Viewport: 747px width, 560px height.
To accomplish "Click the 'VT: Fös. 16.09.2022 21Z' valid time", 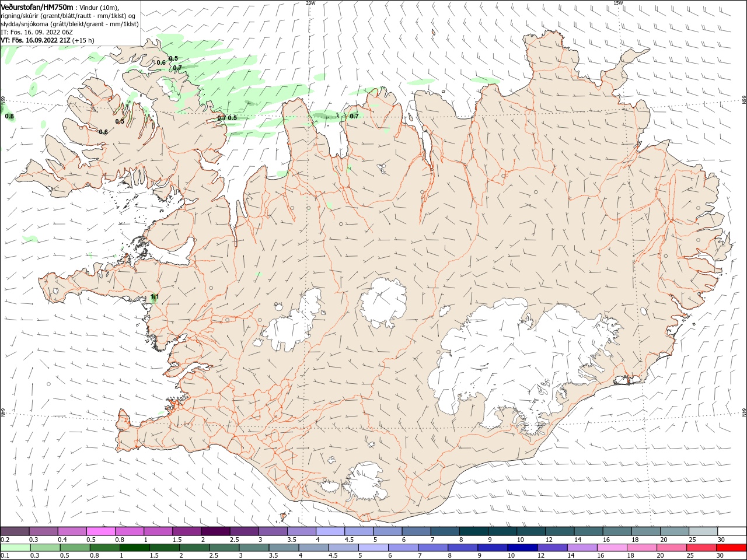I will point(36,40).
